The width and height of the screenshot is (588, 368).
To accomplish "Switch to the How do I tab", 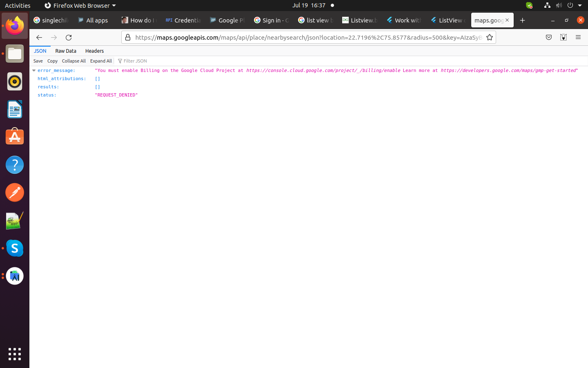I will [x=139, y=20].
